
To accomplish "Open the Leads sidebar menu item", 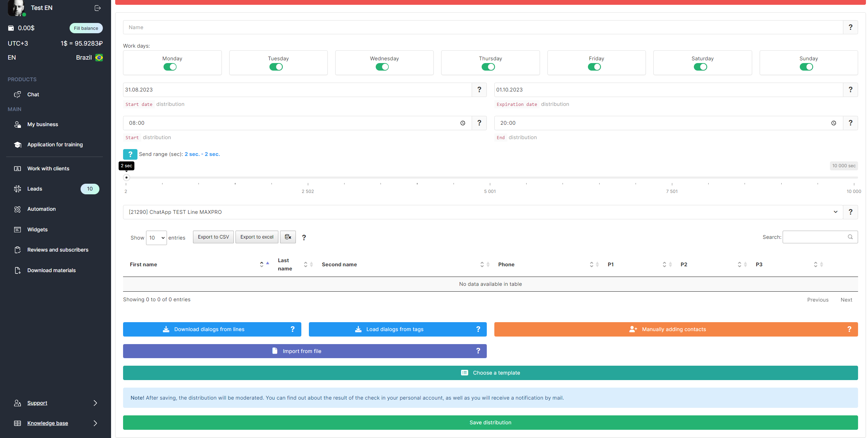I will 35,189.
